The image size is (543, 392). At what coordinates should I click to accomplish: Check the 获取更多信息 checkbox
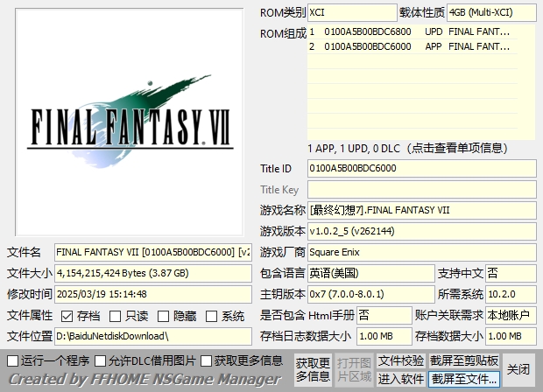[206, 360]
